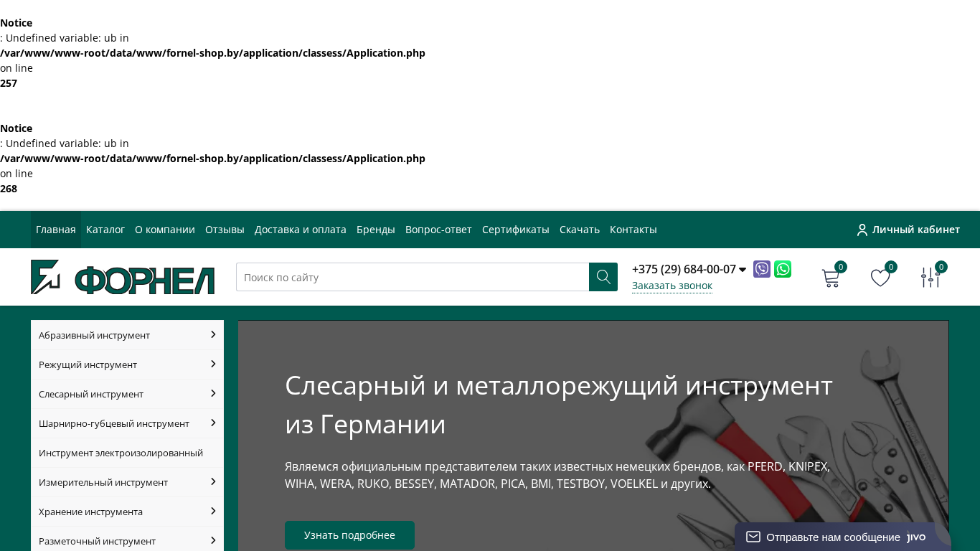Expand the Режущий инструмент category arrow
The image size is (980, 551).
coord(213,364)
